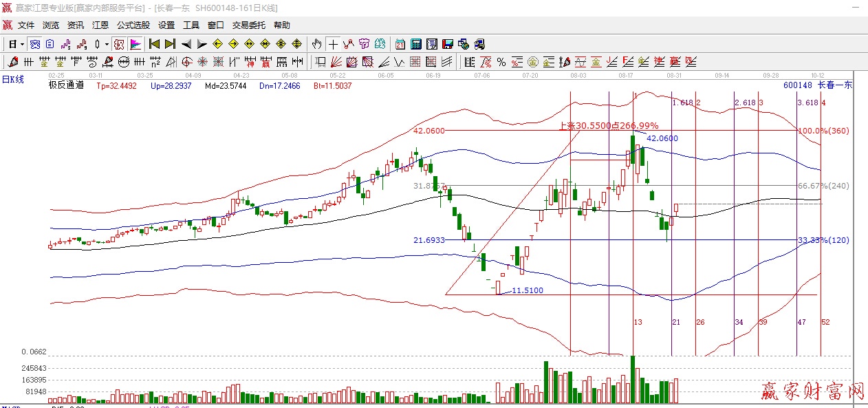Expand the 日 period dropdown arrow

click(x=22, y=44)
